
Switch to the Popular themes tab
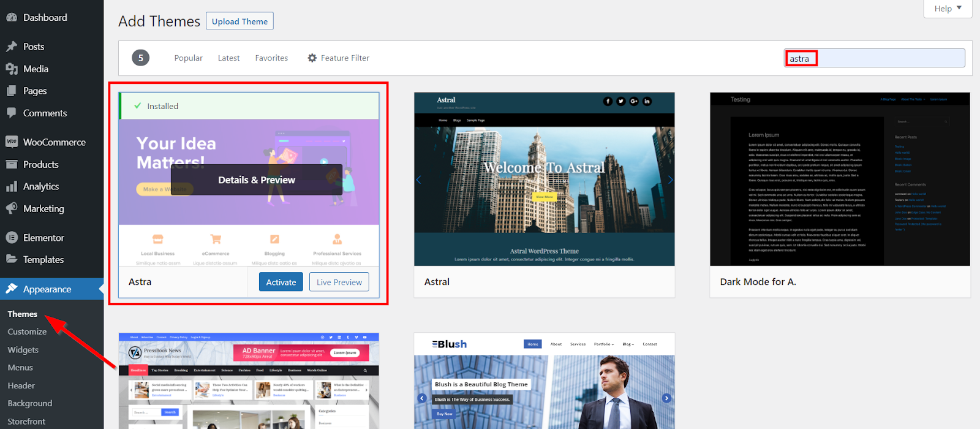(x=188, y=58)
